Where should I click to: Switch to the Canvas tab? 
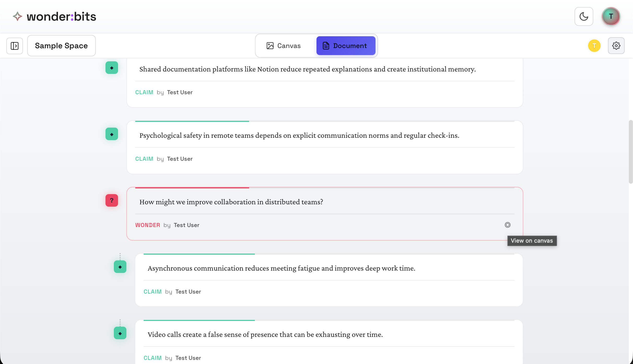284,46
